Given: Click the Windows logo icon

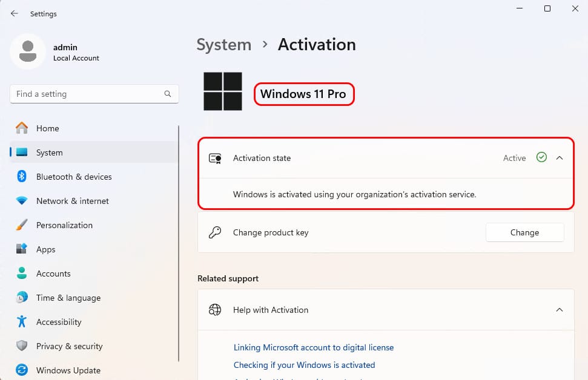Looking at the screenshot, I should coord(223,91).
